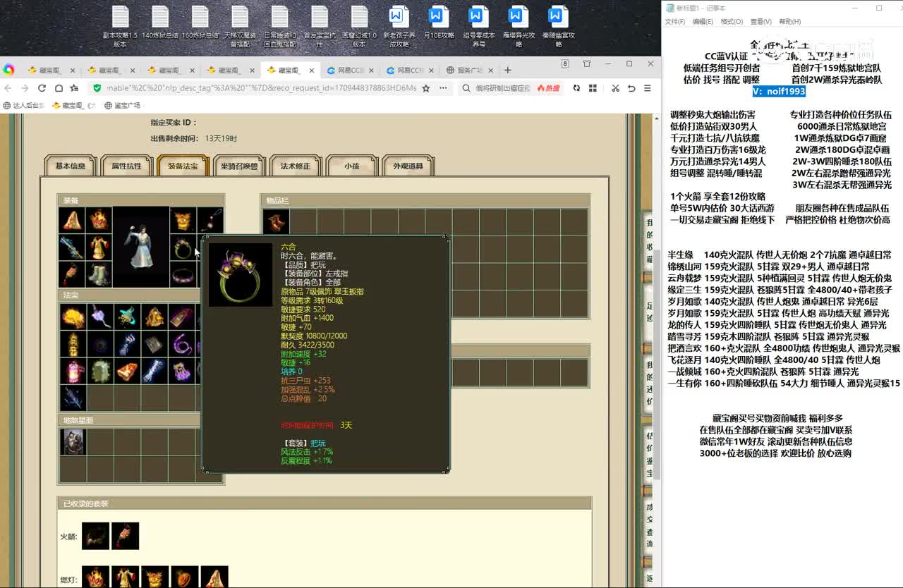The width and height of the screenshot is (903, 588).
Task: Open the 160炼狱总结 text file
Action: [200, 23]
